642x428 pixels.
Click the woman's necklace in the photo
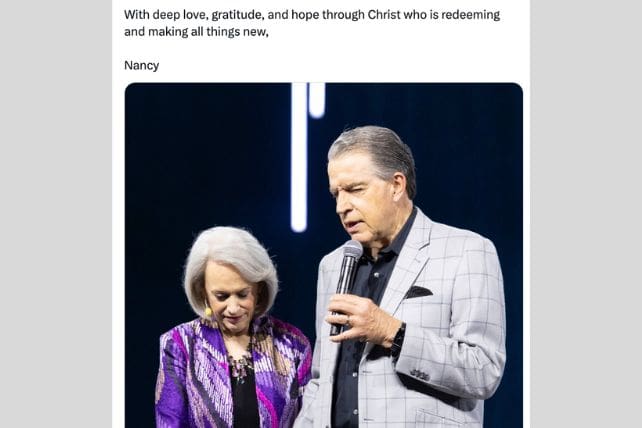[240, 365]
